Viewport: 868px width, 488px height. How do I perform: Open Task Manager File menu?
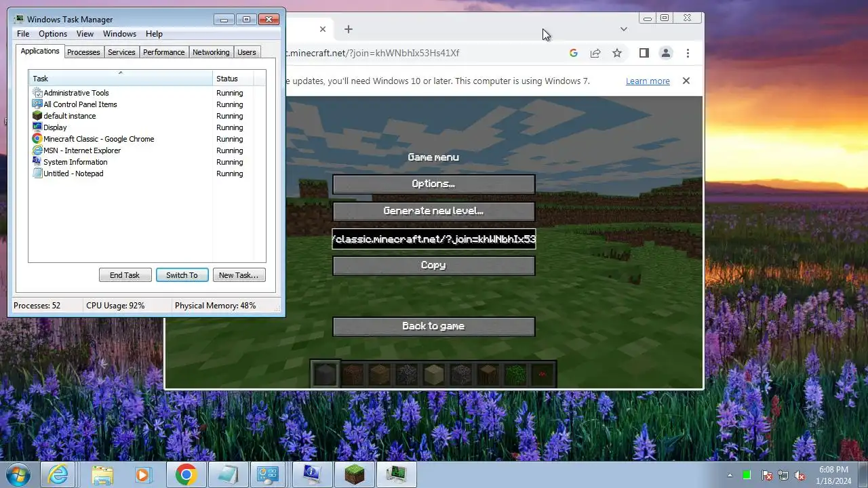click(x=23, y=34)
